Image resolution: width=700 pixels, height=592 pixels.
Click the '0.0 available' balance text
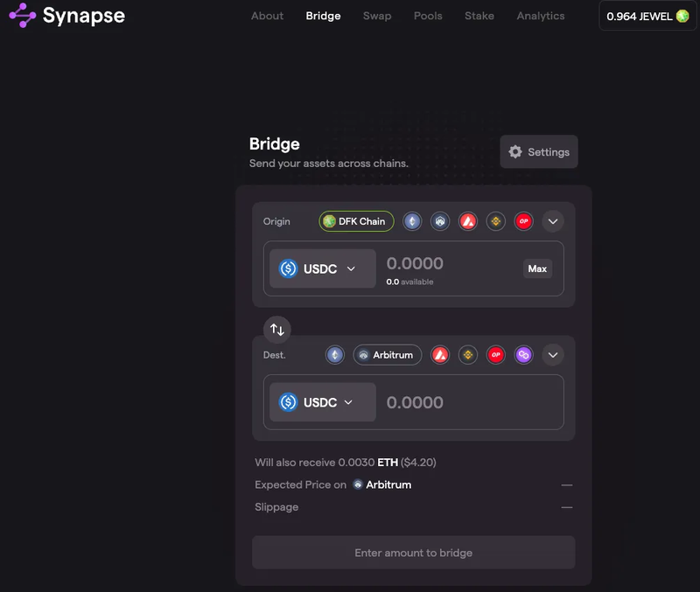pyautogui.click(x=409, y=282)
